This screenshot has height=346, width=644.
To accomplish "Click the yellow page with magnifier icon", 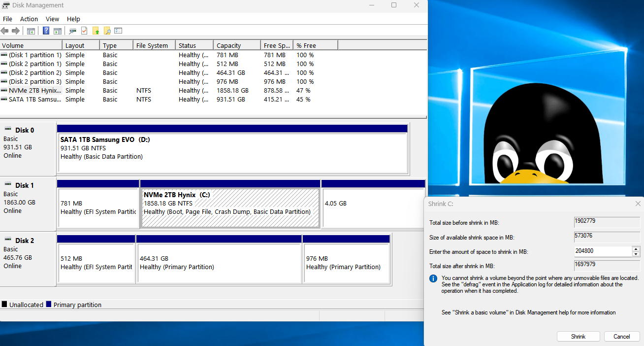I will (107, 31).
